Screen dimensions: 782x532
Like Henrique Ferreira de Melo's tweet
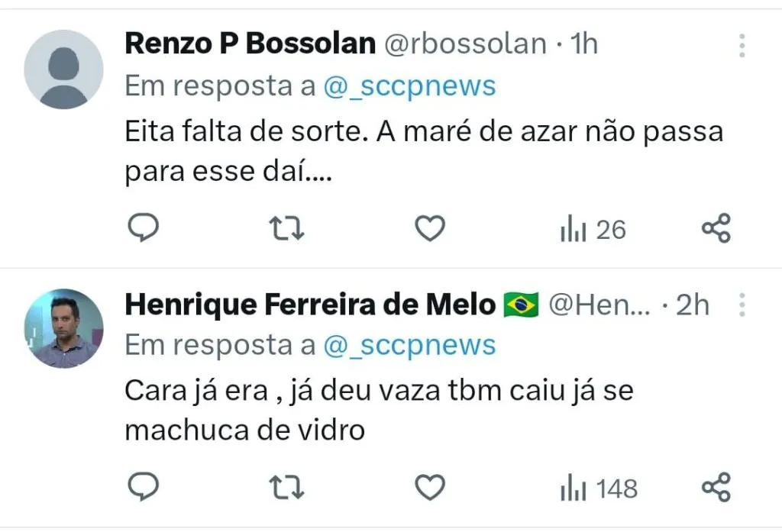(x=430, y=486)
